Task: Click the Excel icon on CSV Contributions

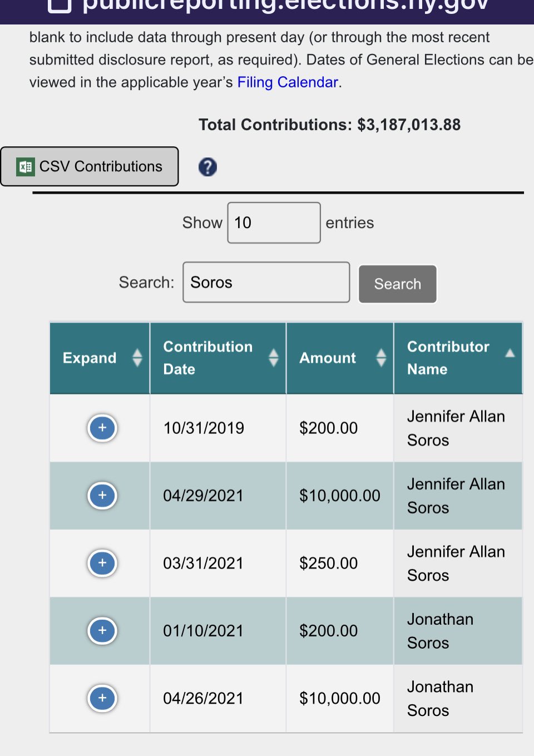Action: point(26,166)
